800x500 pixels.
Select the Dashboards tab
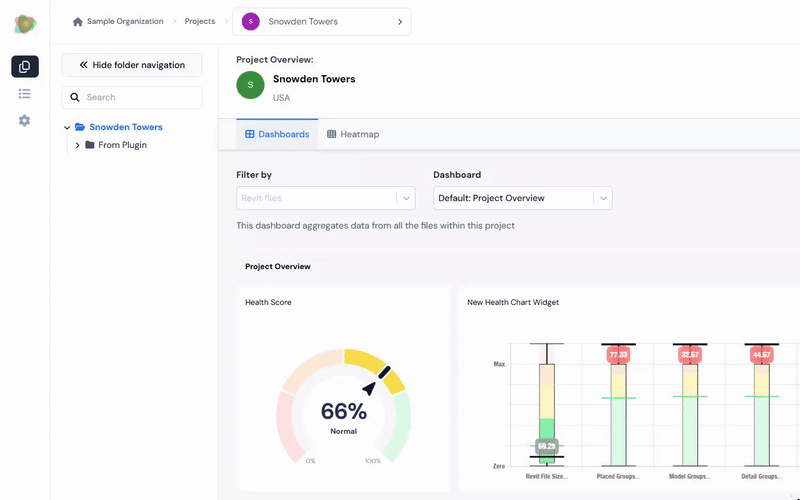point(277,134)
